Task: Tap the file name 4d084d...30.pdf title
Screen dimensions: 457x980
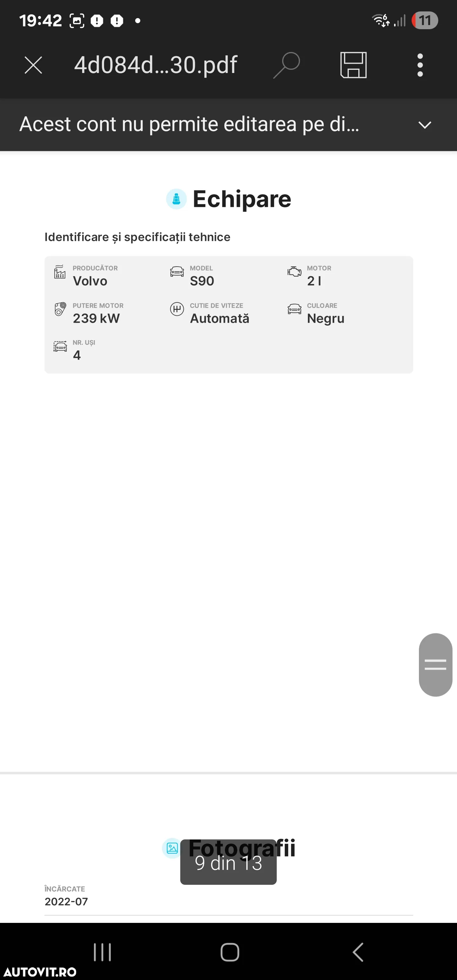Action: [x=156, y=65]
